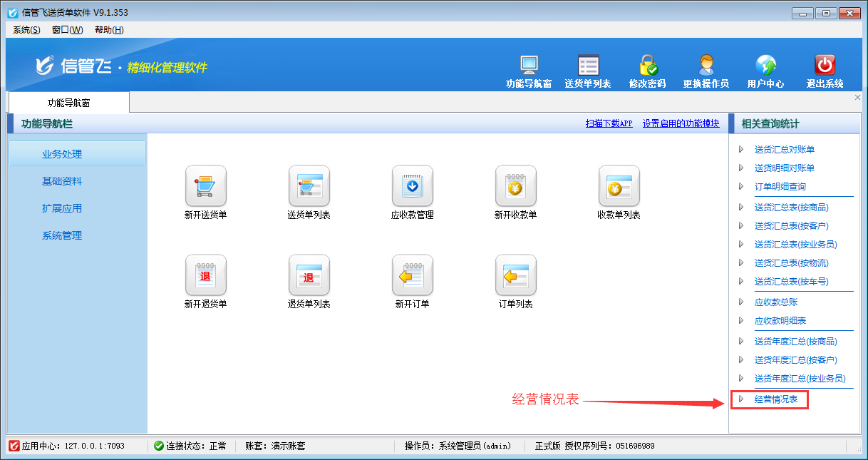Click 修改密码 in the top toolbar
Screen dimensions: 868x460
click(647, 71)
